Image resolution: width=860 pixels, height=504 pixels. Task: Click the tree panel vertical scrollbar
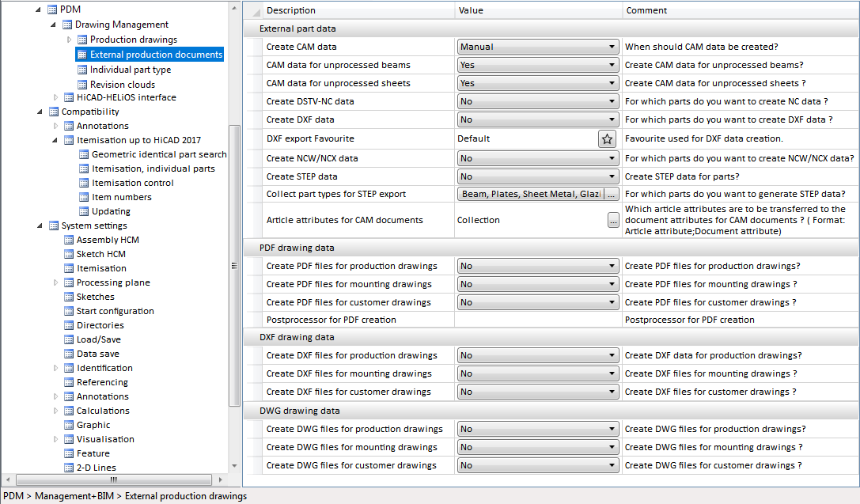point(233,266)
